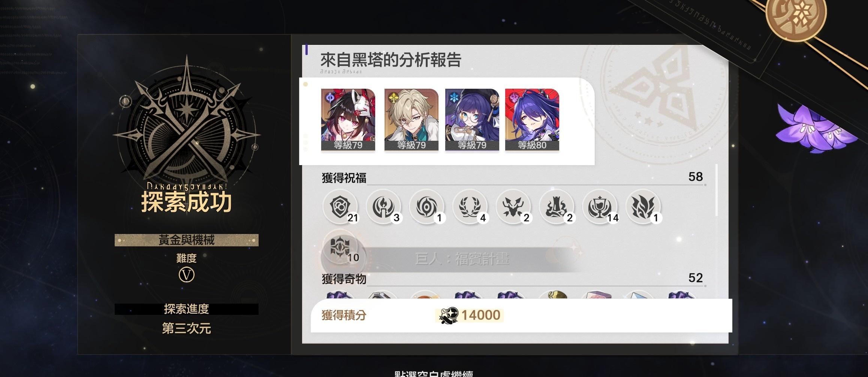Select the Destruction blessing icon with 2
The width and height of the screenshot is (868, 377).
(x=557, y=207)
